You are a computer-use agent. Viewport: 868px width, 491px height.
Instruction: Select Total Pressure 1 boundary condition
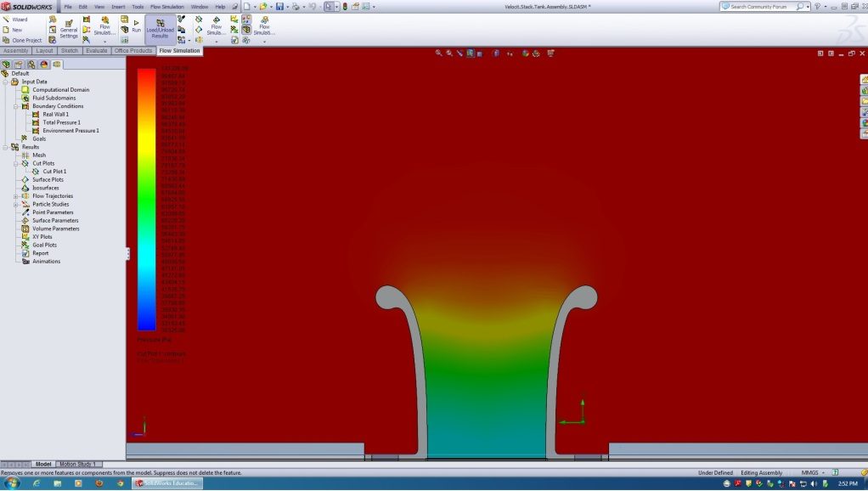56,122
